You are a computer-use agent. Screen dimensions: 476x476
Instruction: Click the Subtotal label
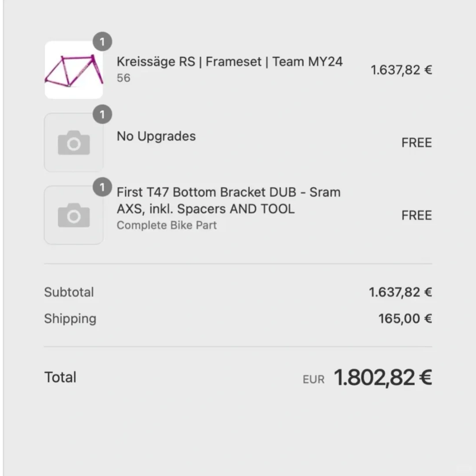[x=69, y=292]
